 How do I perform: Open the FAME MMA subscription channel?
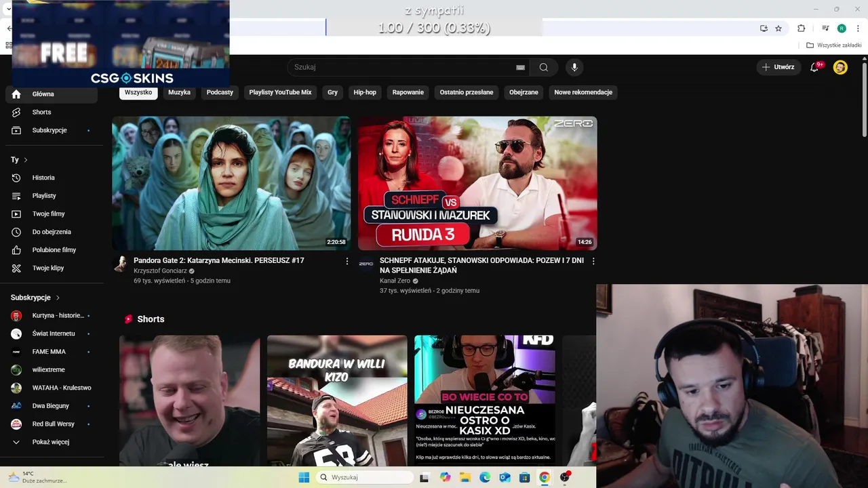tap(52, 352)
